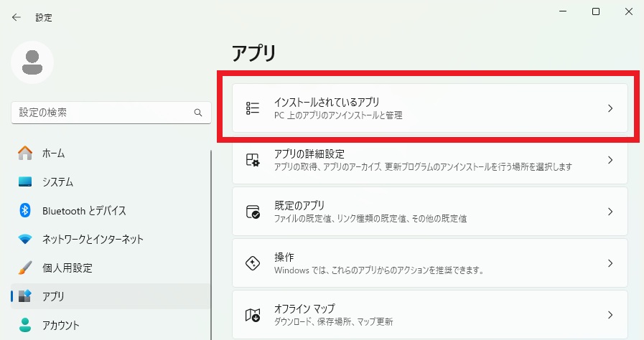This screenshot has height=340, width=644.
Task: Click the システム monitor icon
Action: 25,181
